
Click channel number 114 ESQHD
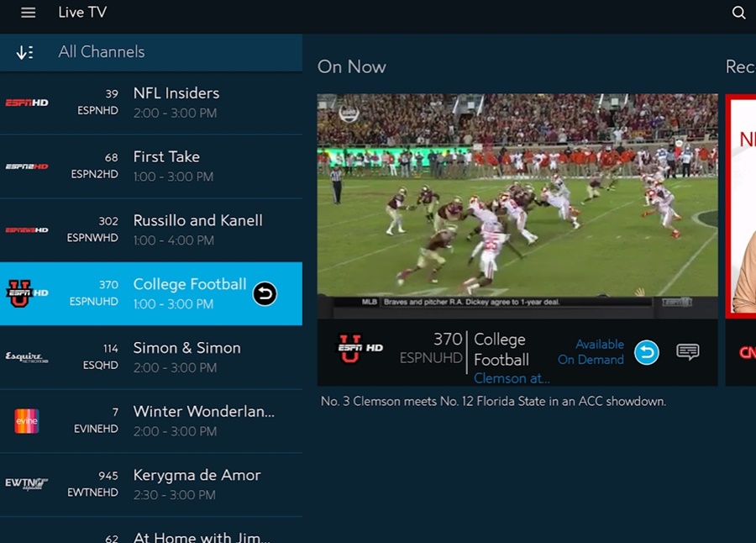pos(100,357)
